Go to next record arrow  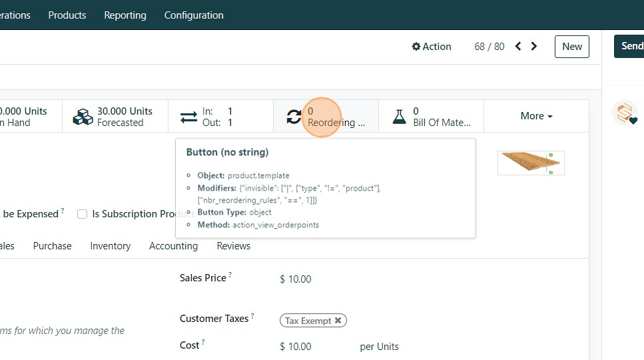534,47
